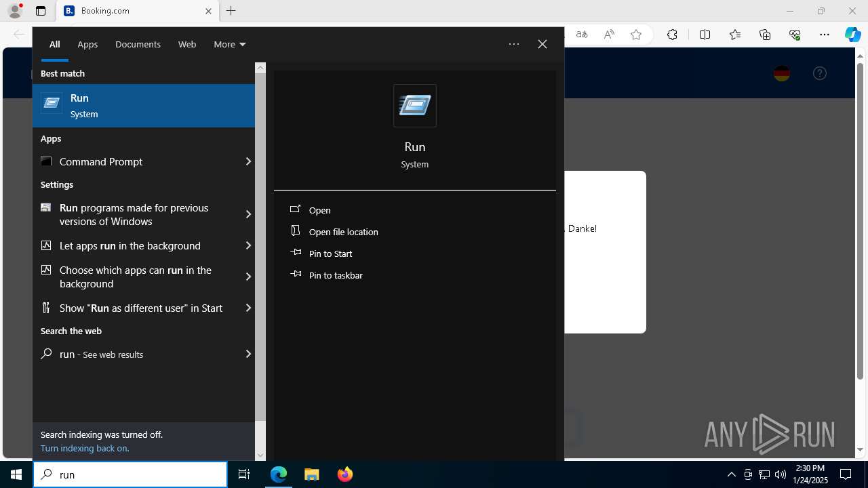Switch to the Apps search tab
This screenshot has width=868, height=488.
pyautogui.click(x=87, y=44)
